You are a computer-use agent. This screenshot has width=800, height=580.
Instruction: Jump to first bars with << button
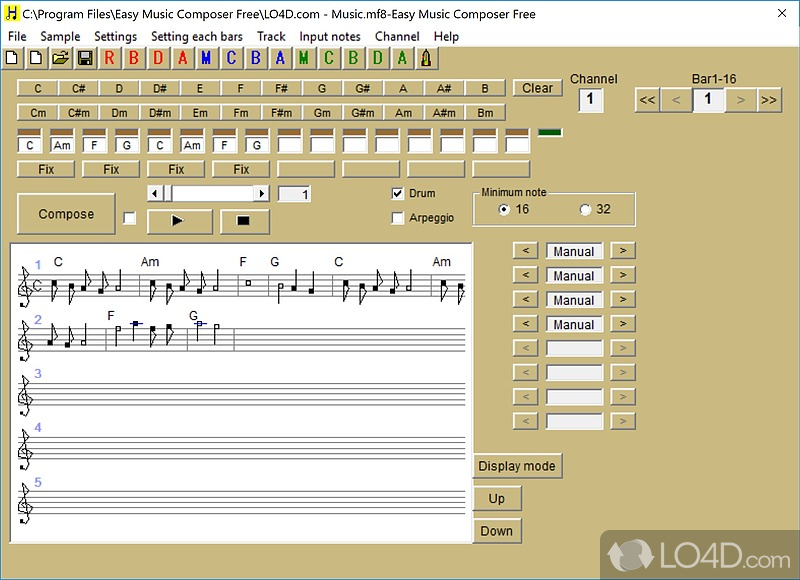[x=647, y=100]
